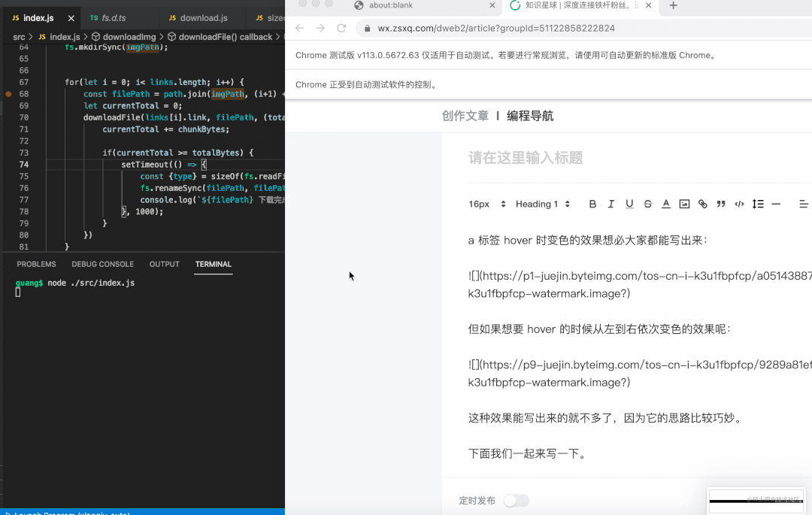This screenshot has width=812, height=515.
Task: Close the about:blank tab
Action: (492, 5)
